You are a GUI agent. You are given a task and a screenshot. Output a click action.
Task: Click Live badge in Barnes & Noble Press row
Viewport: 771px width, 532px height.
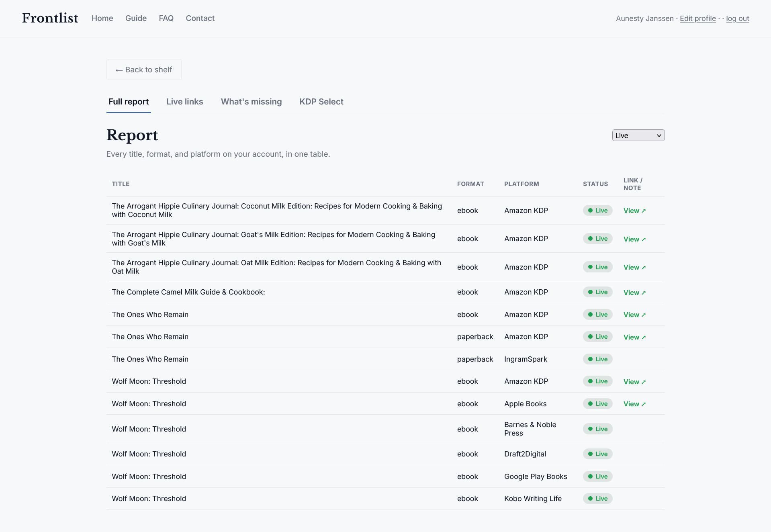(597, 429)
